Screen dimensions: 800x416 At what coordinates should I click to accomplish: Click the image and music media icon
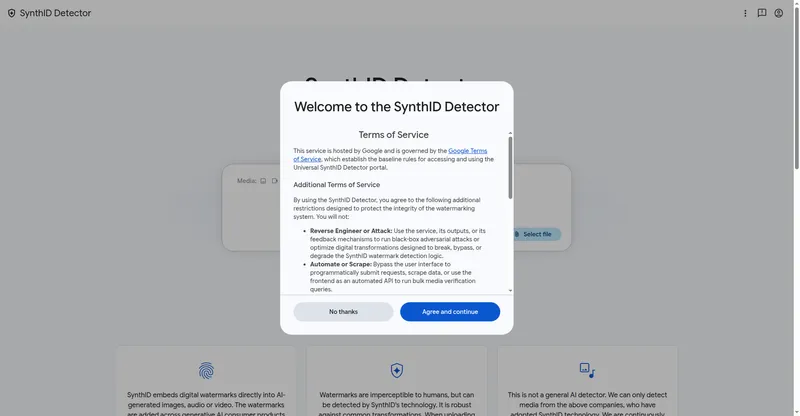pos(587,371)
